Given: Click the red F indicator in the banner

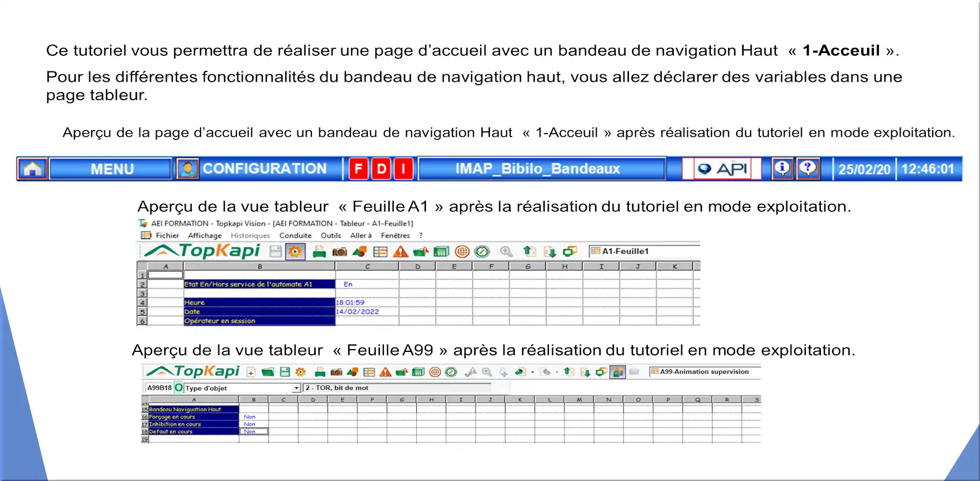Looking at the screenshot, I should [x=359, y=169].
